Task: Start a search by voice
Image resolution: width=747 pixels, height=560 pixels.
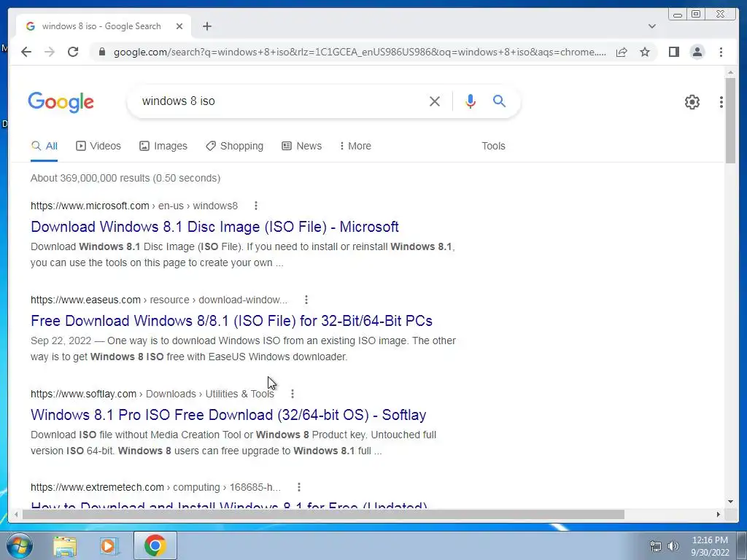Action: coord(471,101)
